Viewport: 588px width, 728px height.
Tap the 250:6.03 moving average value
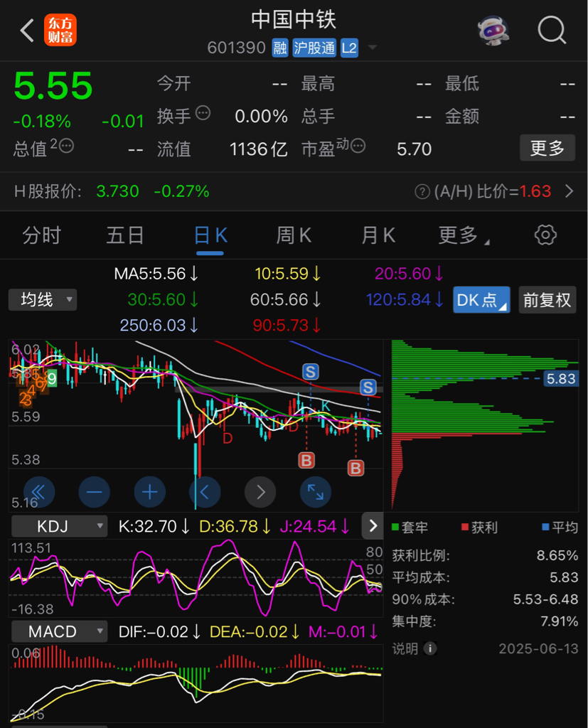159,325
